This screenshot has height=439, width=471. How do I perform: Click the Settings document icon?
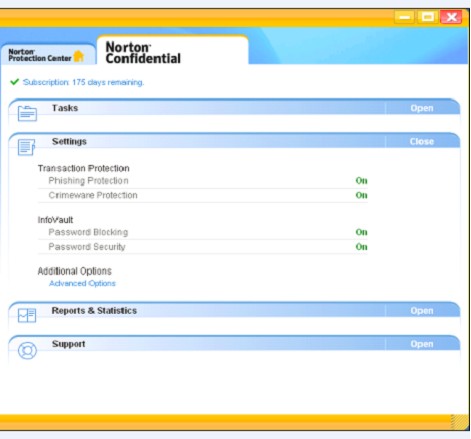pyautogui.click(x=26, y=147)
